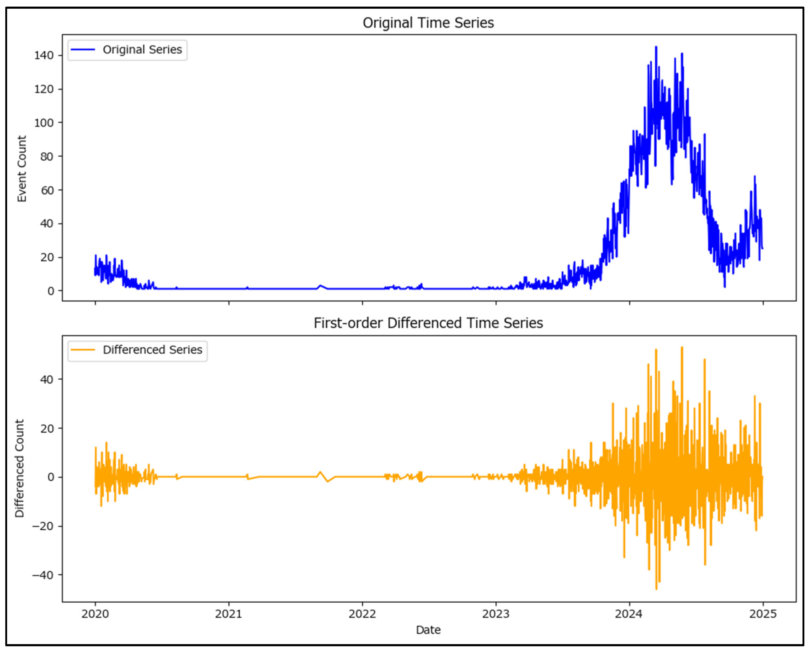Viewport: 812px width, 651px height.
Task: Click the 'Date' x-axis label
Action: 428,630
